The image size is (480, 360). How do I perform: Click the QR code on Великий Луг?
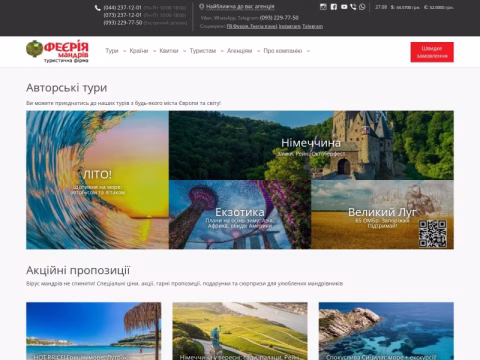coord(433,234)
